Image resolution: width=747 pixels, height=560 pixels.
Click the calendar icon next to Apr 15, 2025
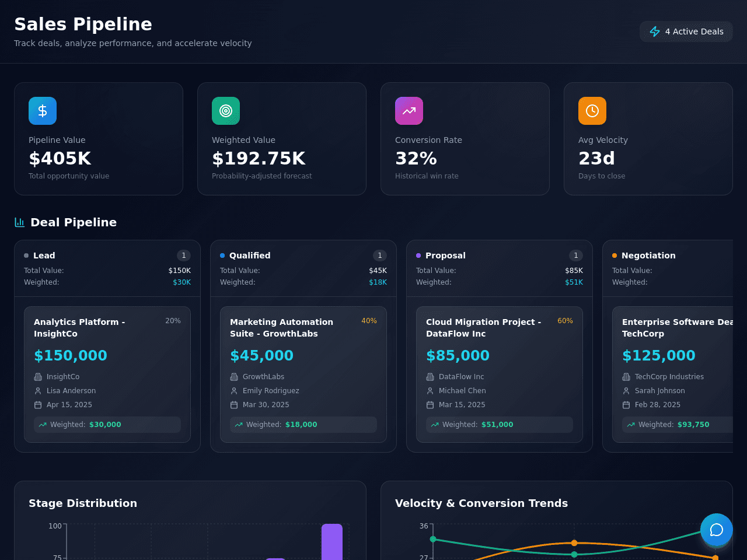[38, 405]
